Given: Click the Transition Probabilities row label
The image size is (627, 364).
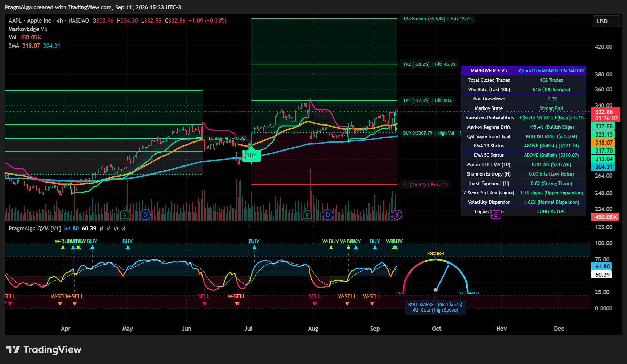Looking at the screenshot, I should click(489, 118).
